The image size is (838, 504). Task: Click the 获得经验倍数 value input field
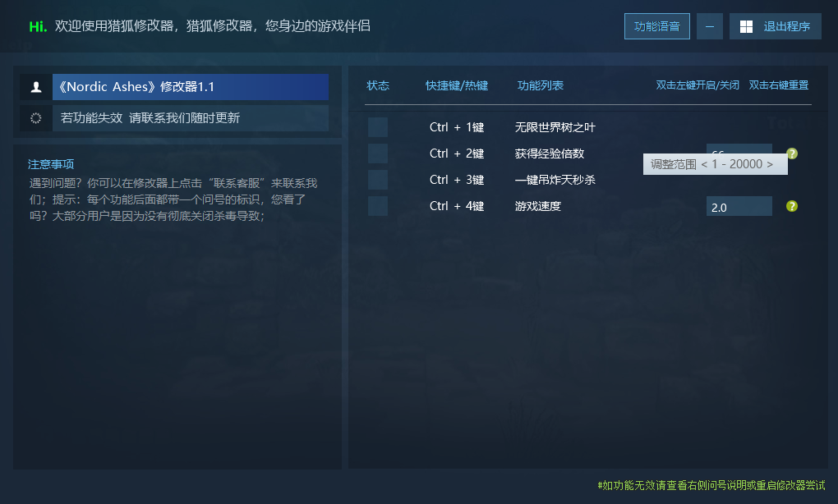739,149
